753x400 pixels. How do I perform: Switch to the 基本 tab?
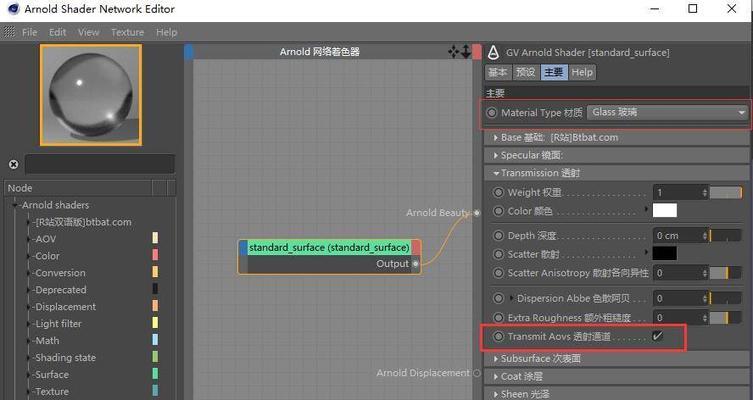pos(498,73)
